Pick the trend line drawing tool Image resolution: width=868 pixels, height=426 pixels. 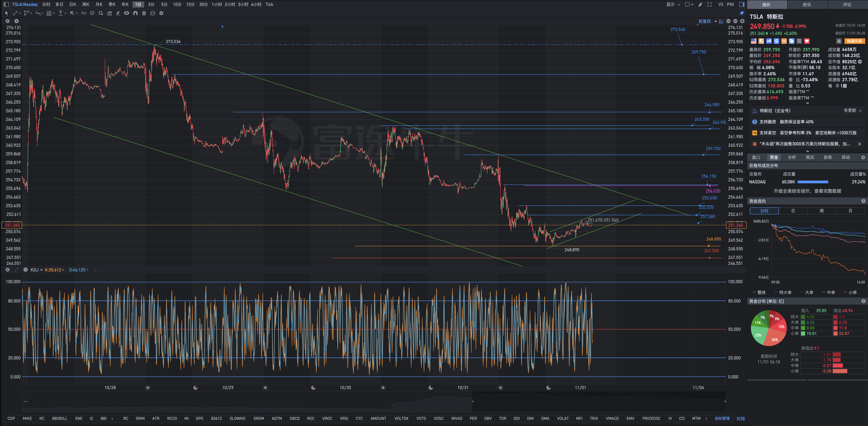(x=15, y=13)
